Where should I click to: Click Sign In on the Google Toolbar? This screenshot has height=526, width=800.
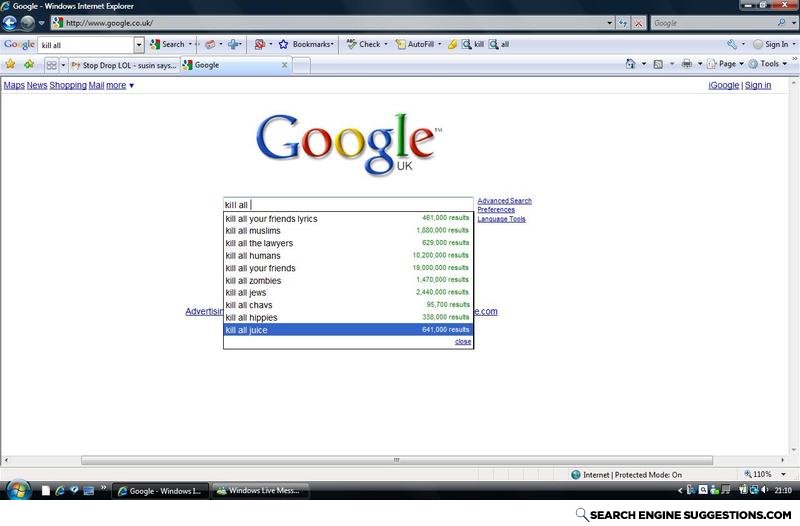point(771,44)
